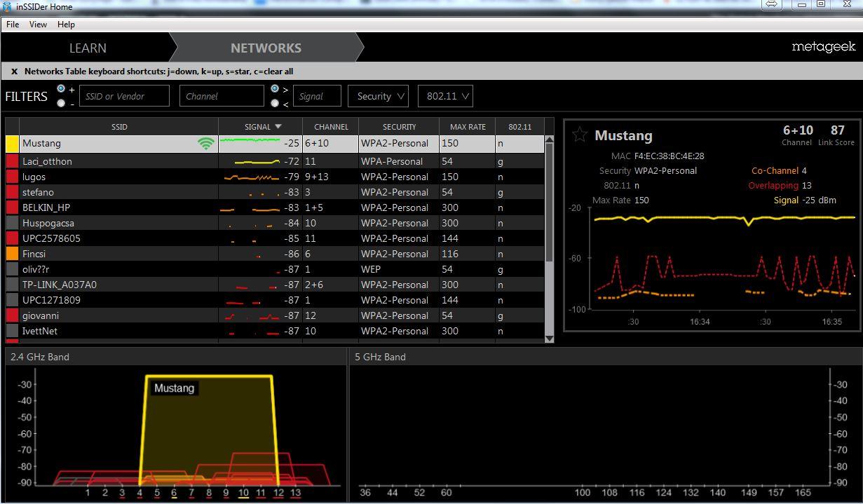The width and height of the screenshot is (863, 504).
Task: Select the Fincsi network row
Action: [x=275, y=254]
